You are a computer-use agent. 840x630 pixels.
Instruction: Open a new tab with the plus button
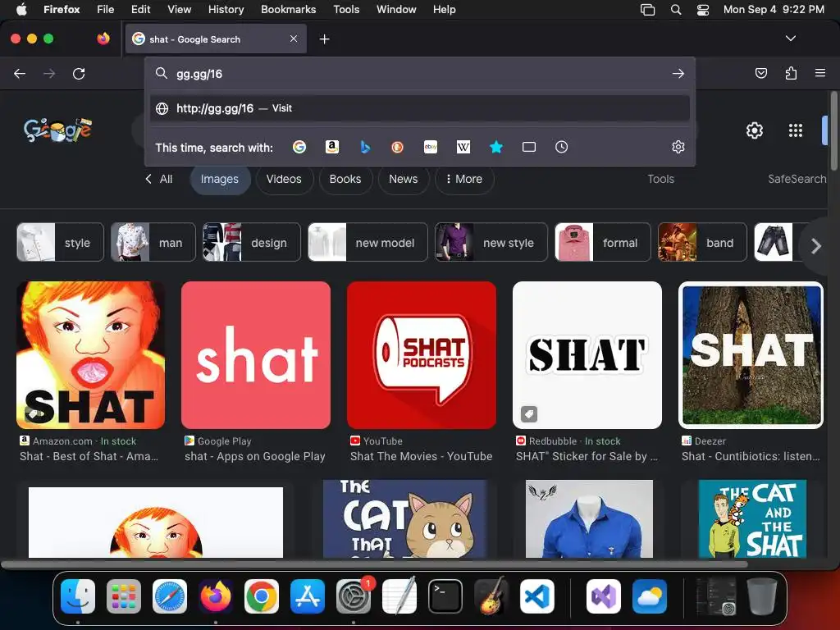324,39
